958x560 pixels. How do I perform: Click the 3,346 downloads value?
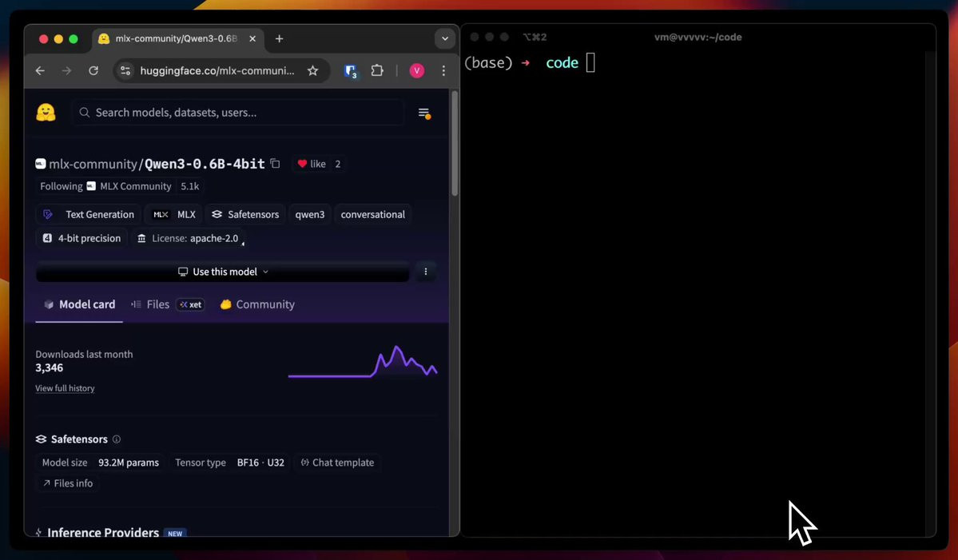pos(49,367)
